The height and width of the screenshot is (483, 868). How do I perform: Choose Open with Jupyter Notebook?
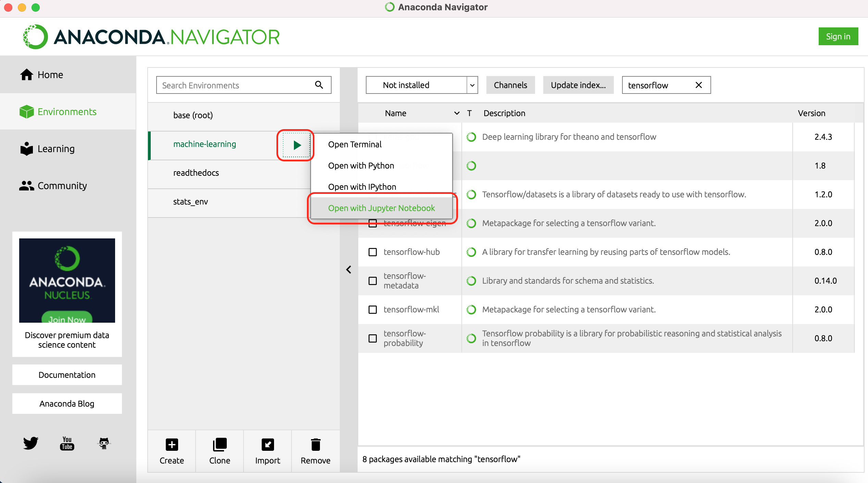(x=382, y=208)
